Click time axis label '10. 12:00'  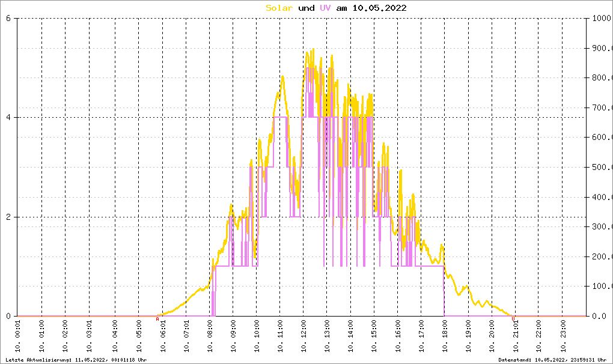point(303,336)
